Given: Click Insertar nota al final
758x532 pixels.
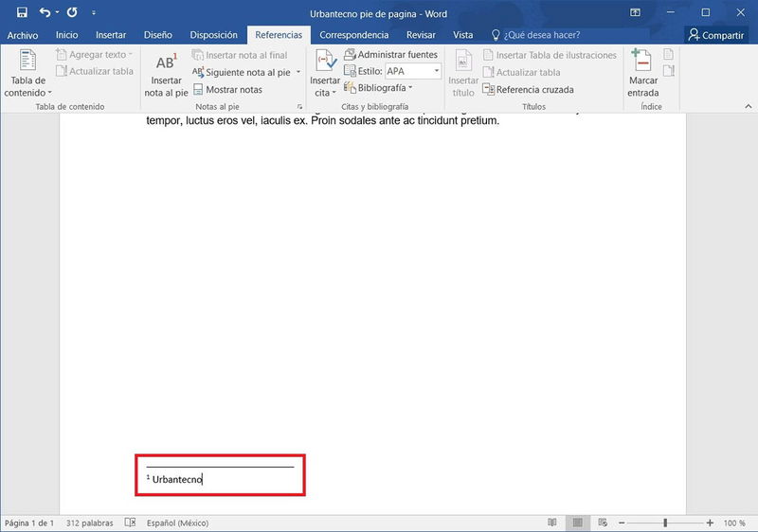Looking at the screenshot, I should coord(240,55).
